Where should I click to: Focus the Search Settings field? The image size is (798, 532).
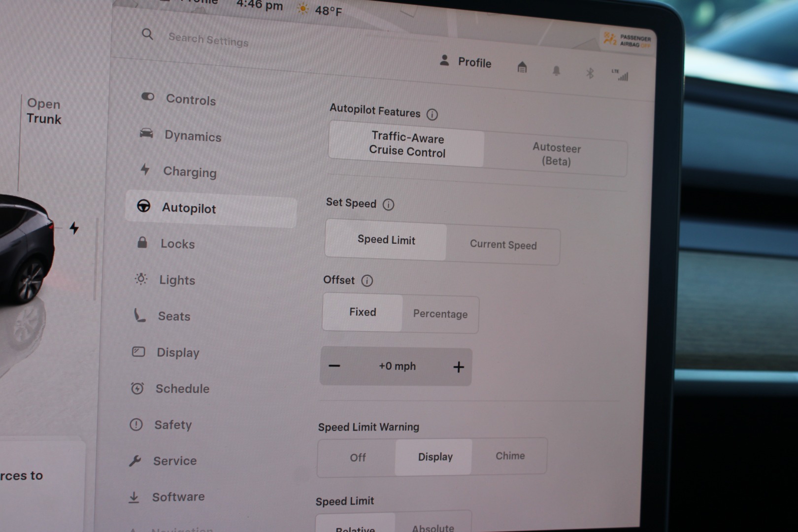(x=208, y=39)
